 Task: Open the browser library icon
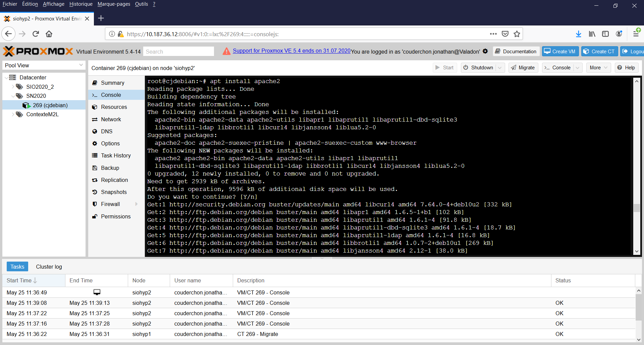coord(592,34)
